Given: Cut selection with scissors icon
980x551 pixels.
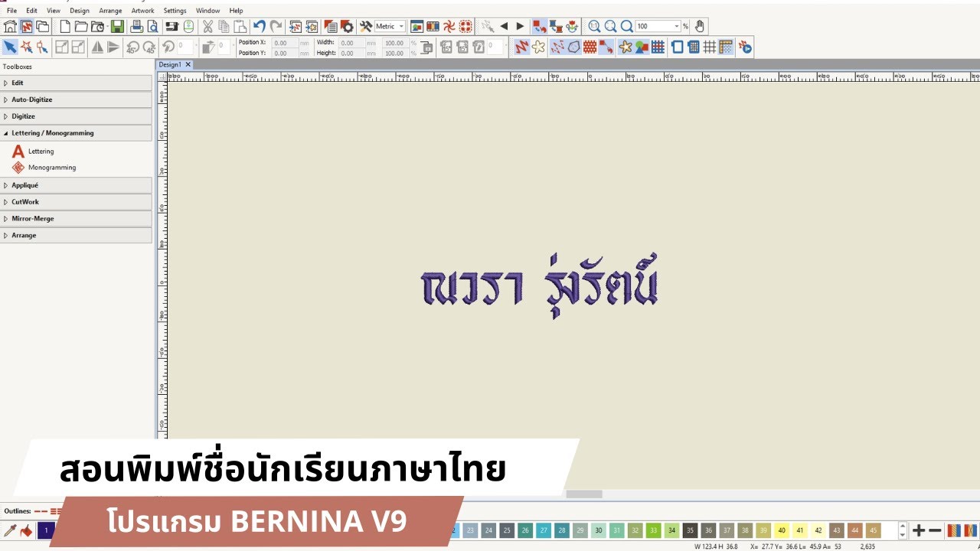Looking at the screenshot, I should click(207, 26).
